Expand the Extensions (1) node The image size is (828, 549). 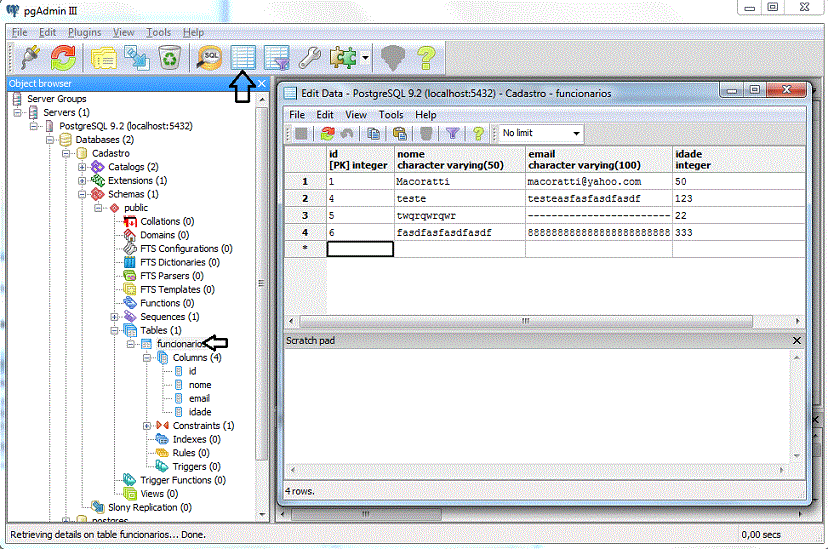click(x=82, y=181)
